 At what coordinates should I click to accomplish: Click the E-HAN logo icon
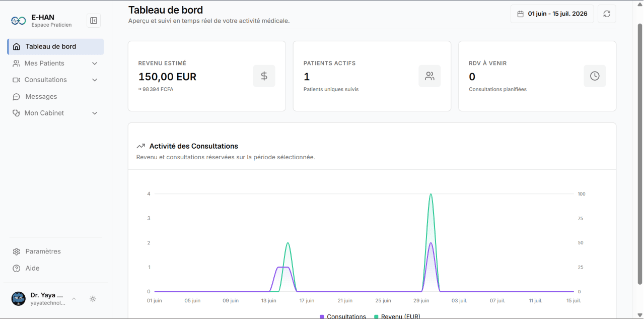coord(19,21)
